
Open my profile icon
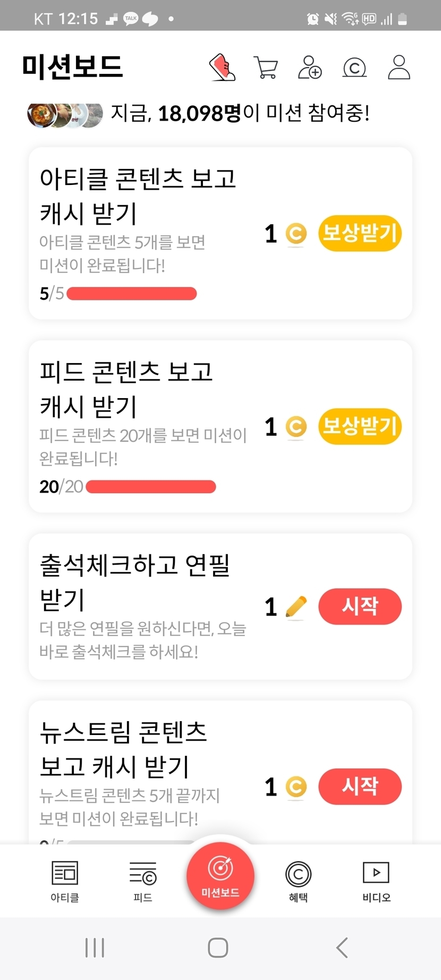[398, 67]
